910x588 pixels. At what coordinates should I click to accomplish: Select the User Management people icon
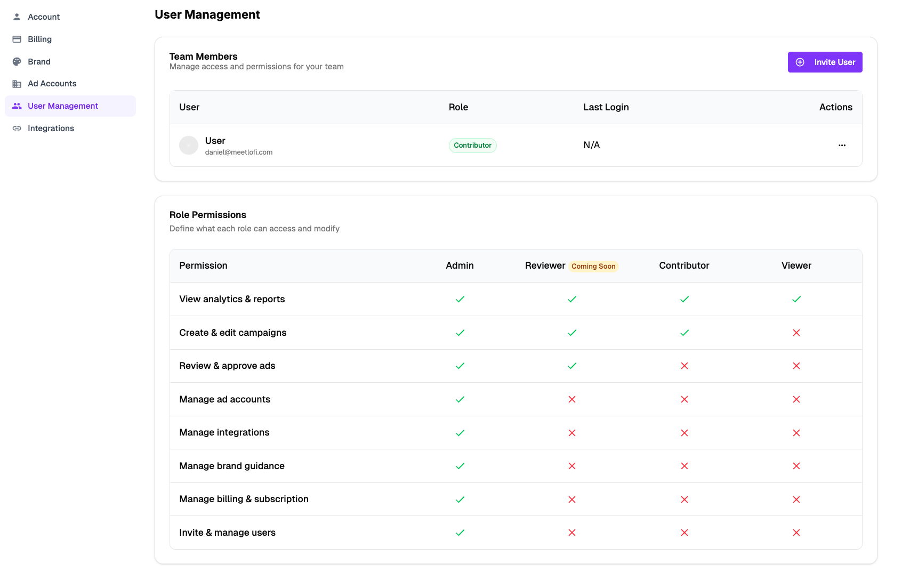click(17, 106)
